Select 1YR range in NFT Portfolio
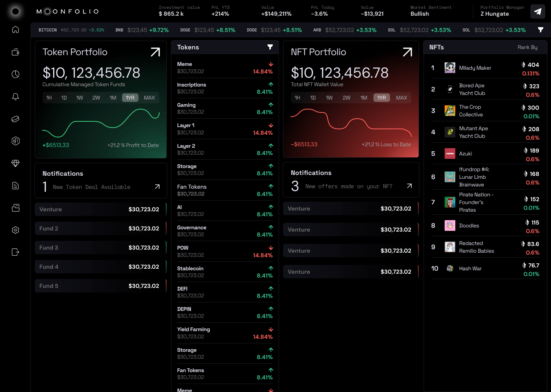This screenshot has height=392, width=551. tap(381, 98)
